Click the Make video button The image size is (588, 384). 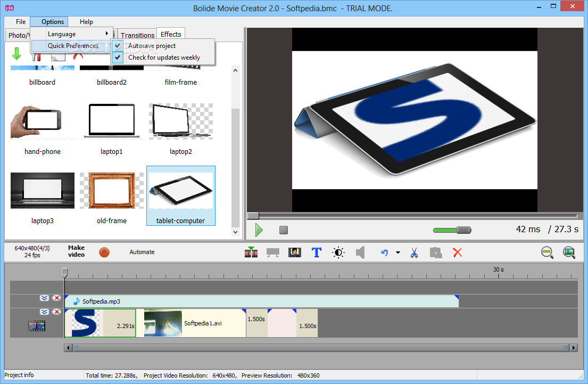coord(76,251)
